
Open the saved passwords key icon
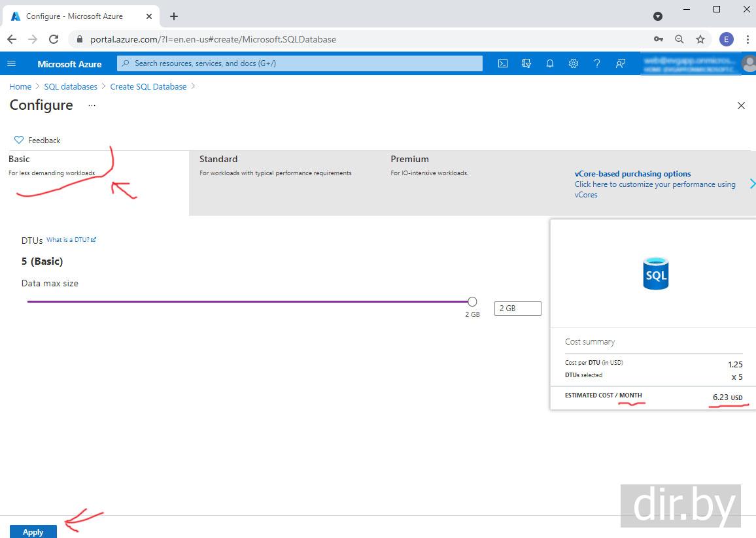(x=658, y=39)
